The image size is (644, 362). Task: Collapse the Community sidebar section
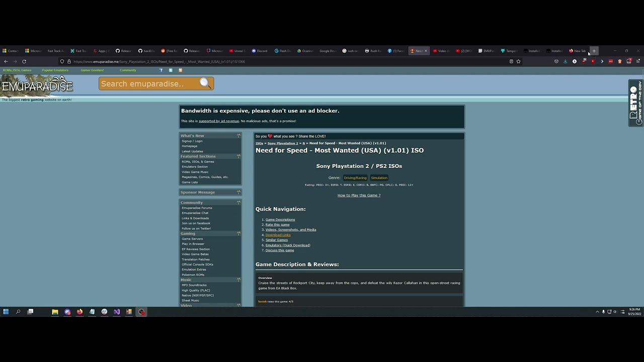tap(238, 203)
